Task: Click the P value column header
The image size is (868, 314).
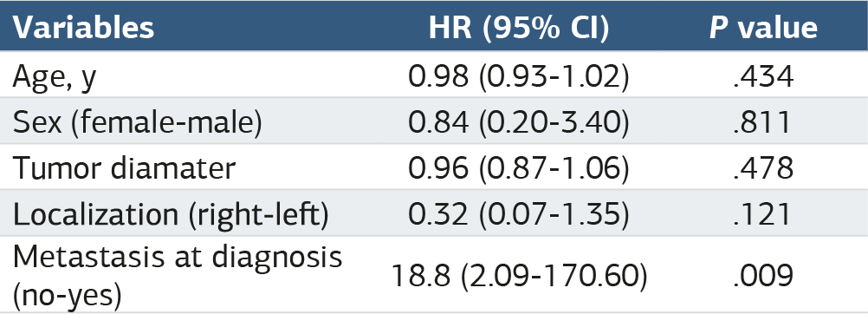Action: 763,29
